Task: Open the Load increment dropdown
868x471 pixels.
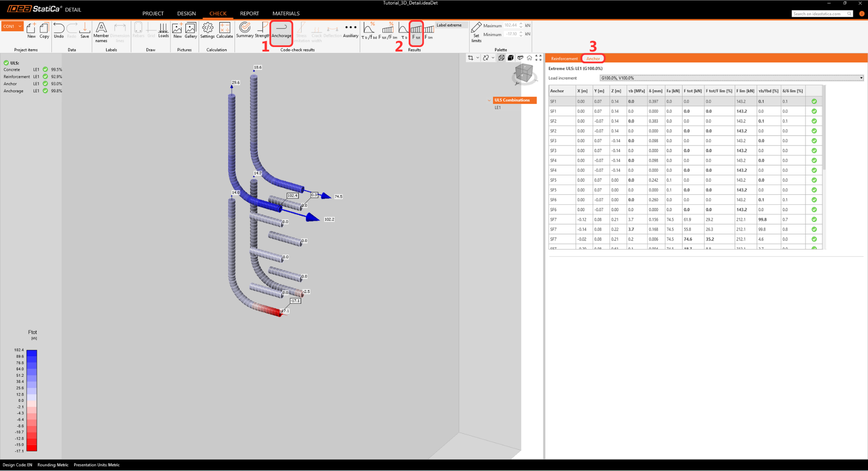Action: point(731,78)
